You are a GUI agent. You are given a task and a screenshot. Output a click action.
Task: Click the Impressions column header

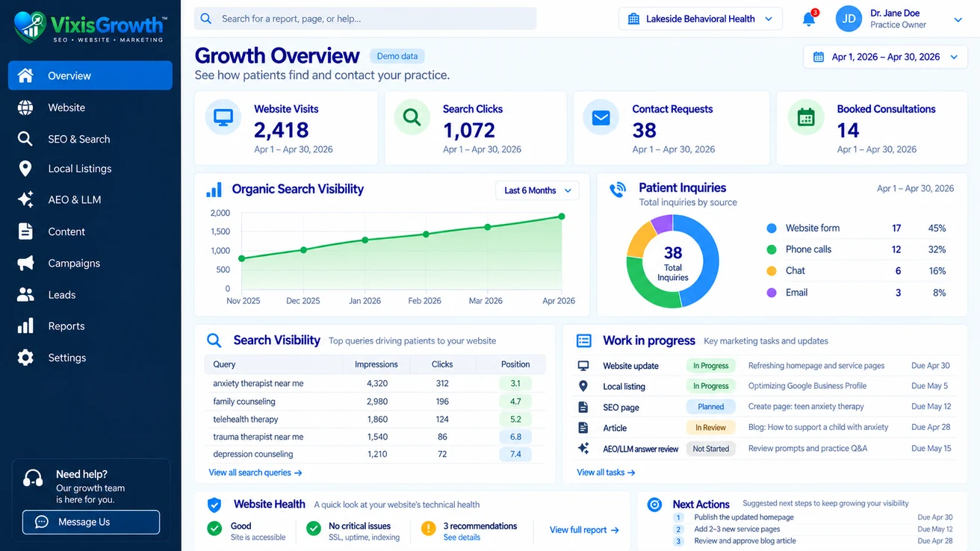coord(376,364)
